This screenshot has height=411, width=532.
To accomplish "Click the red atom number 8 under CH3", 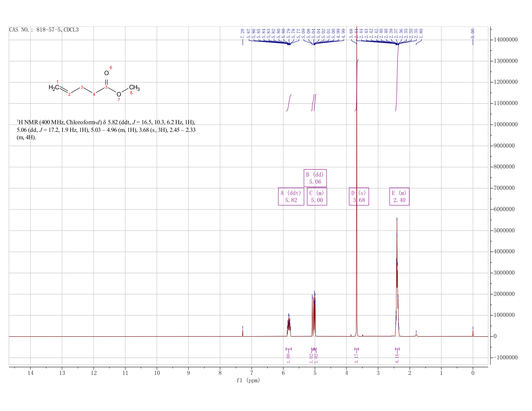I will tap(131, 93).
